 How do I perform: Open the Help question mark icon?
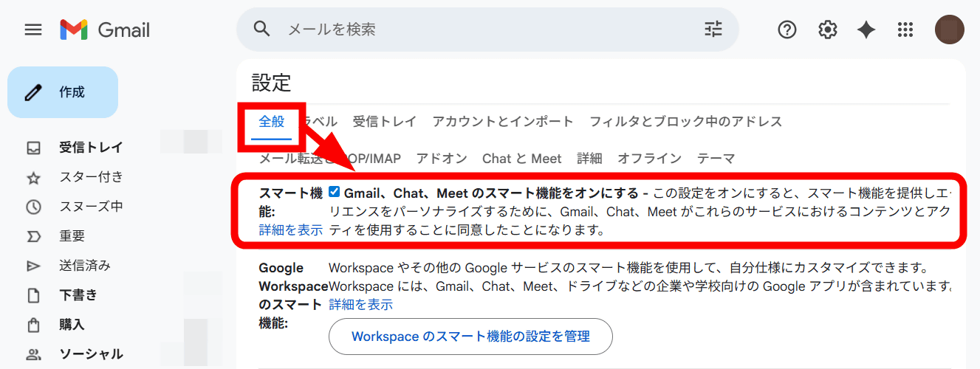[x=787, y=30]
